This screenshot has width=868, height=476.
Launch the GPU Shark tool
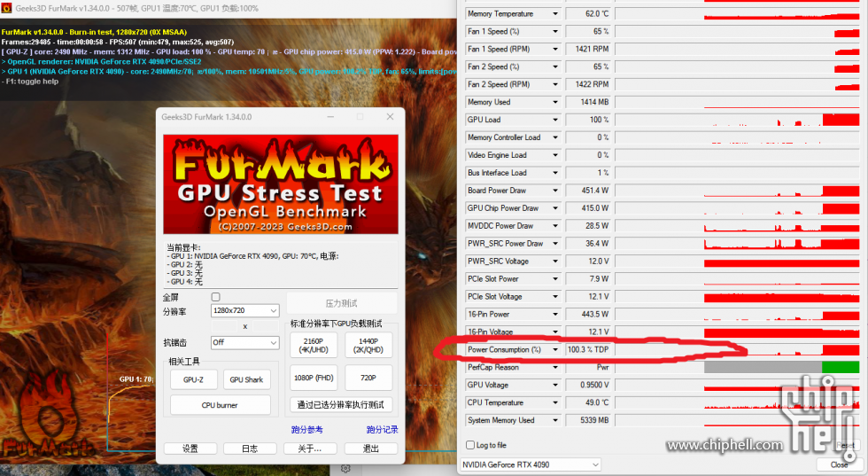[246, 379]
